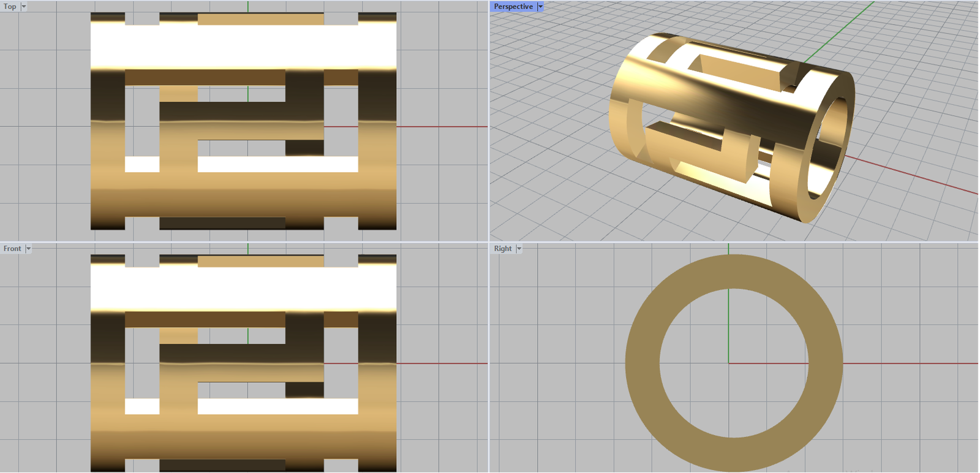Grab the vertical divider between Top and Perspective
980x473 pixels.
tap(489, 123)
